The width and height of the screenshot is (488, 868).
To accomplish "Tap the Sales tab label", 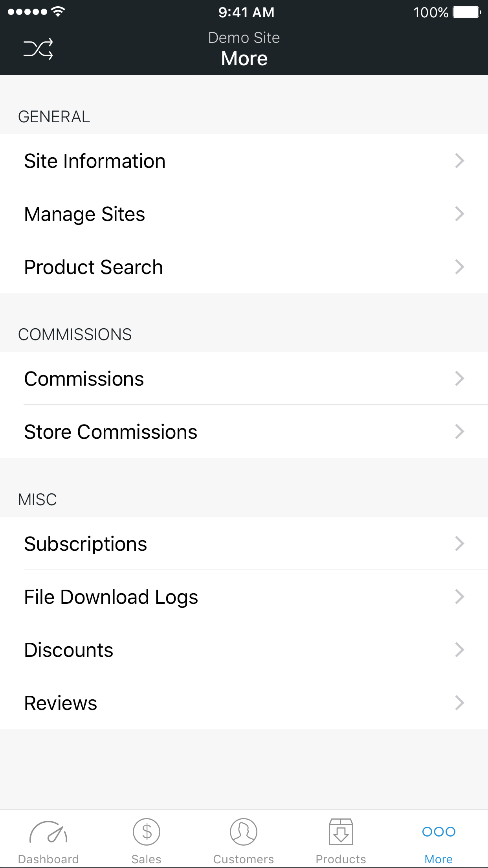I will click(146, 859).
